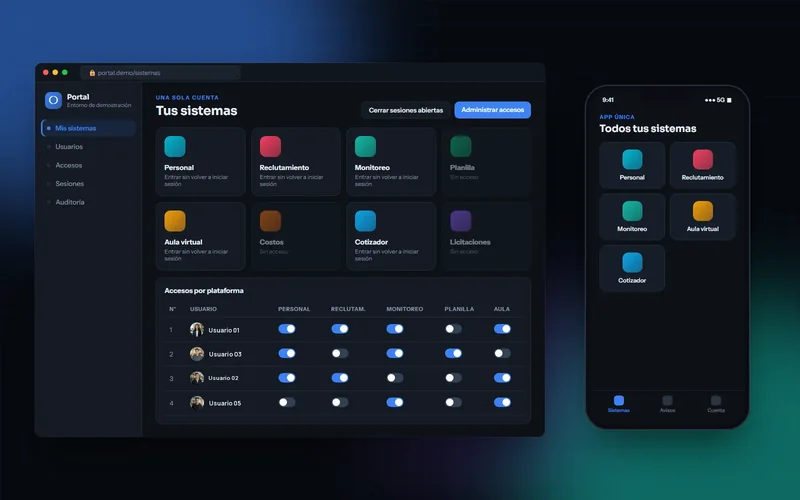This screenshot has height=500, width=800.
Task: Click Usuario 01 avatar in access table
Action: [x=197, y=330]
